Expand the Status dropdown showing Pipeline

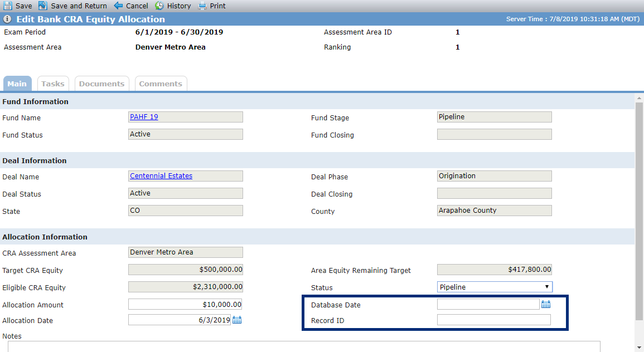pyautogui.click(x=495, y=287)
